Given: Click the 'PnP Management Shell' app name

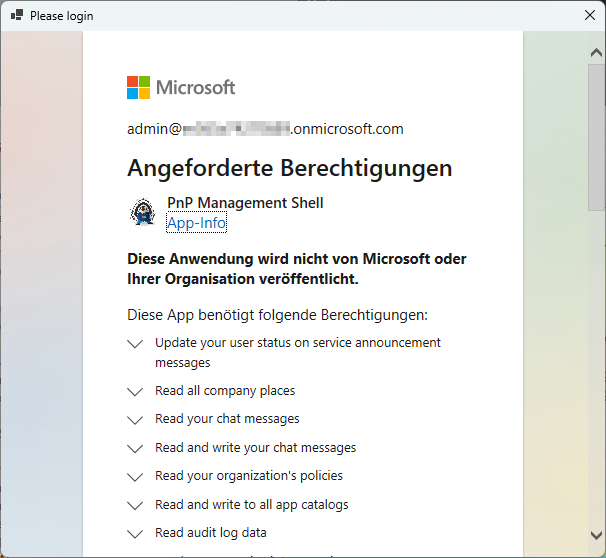Looking at the screenshot, I should (x=245, y=203).
